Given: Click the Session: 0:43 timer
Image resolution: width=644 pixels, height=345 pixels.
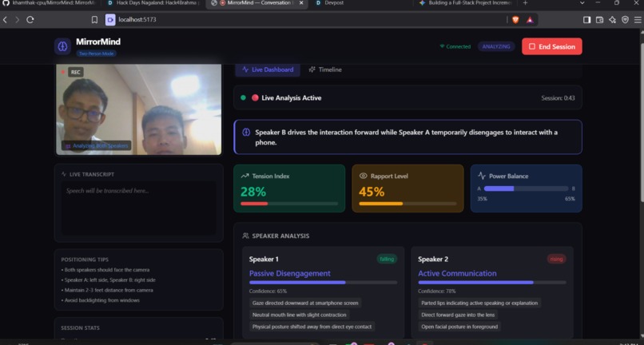Looking at the screenshot, I should click(558, 97).
